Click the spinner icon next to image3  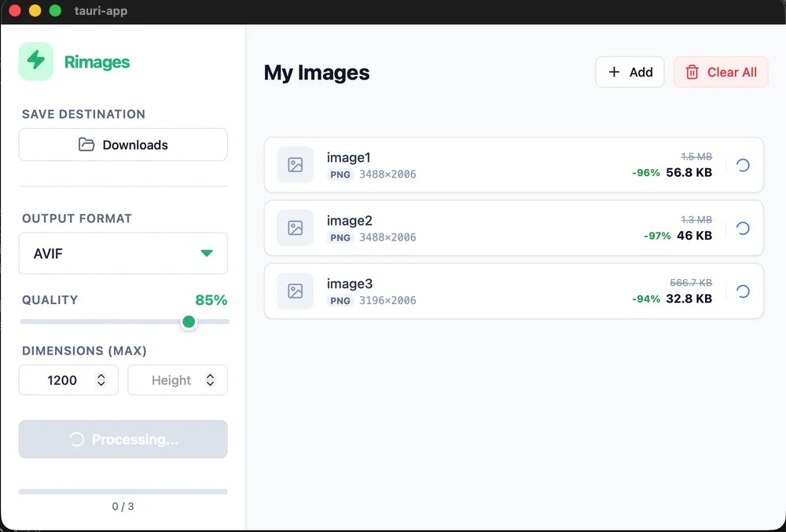click(743, 292)
